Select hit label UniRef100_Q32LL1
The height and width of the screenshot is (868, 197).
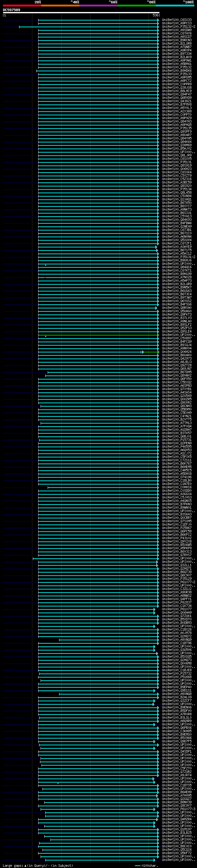(177, 565)
